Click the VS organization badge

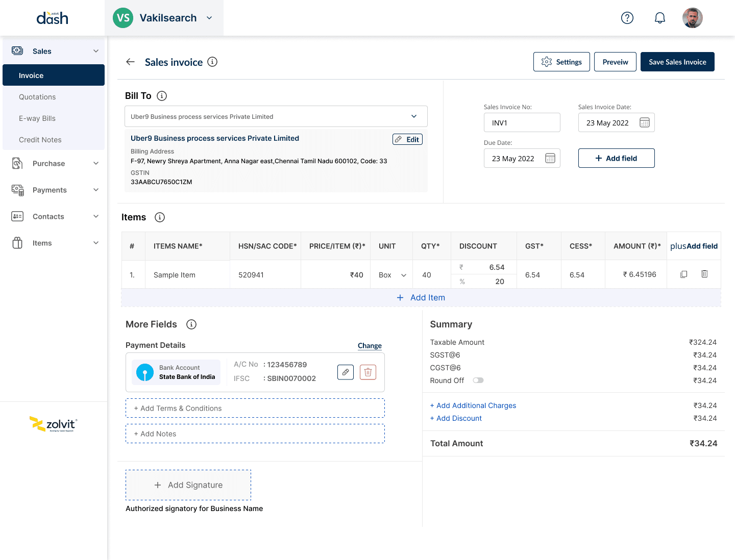click(x=123, y=18)
